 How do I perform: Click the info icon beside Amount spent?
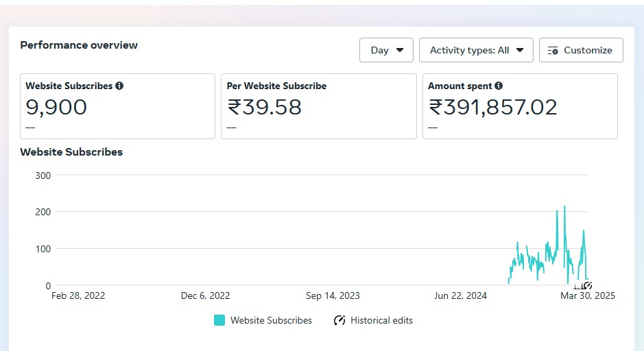coord(499,86)
